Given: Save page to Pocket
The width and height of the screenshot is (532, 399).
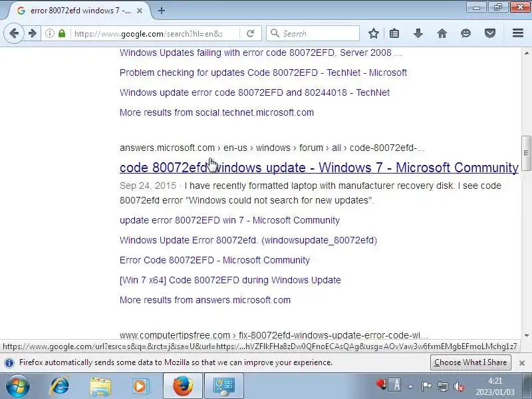Looking at the screenshot, I should (490, 33).
